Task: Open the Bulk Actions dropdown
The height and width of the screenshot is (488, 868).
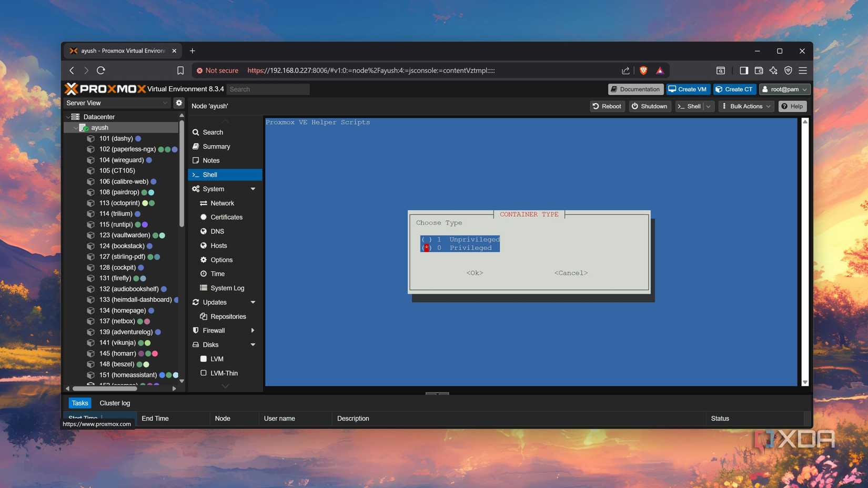Action: click(x=746, y=106)
